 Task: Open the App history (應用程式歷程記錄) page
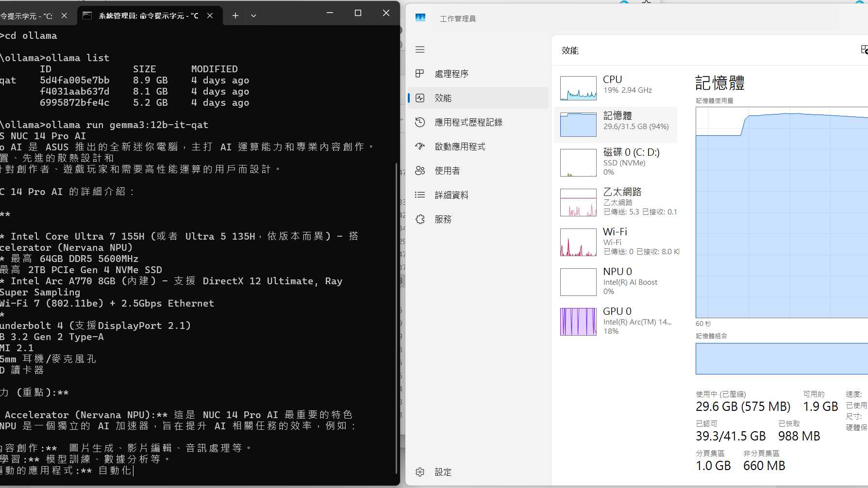478,122
